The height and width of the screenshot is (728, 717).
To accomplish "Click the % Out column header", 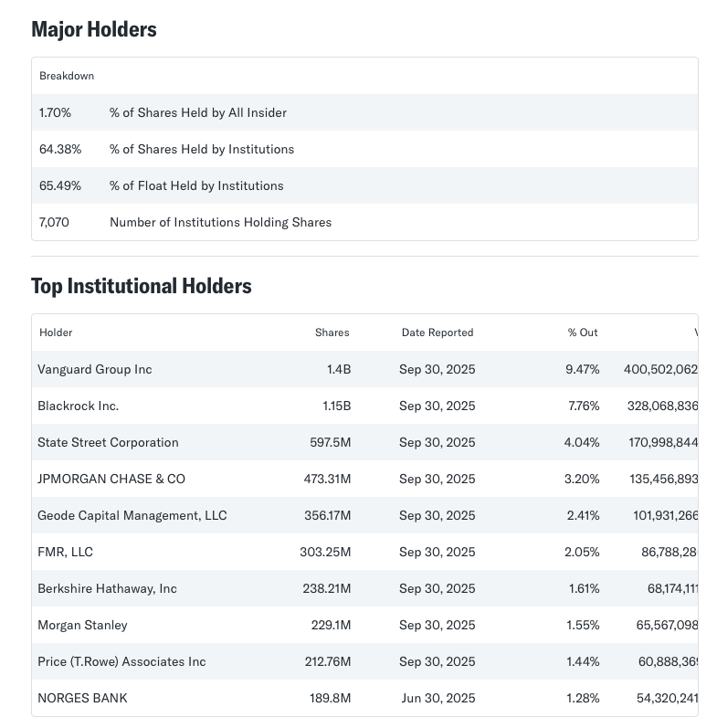I will (x=583, y=332).
